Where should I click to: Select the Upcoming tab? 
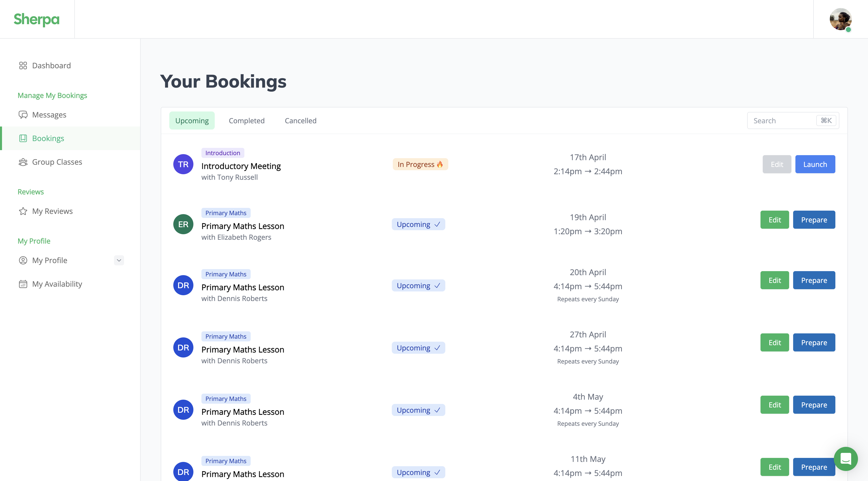pos(192,121)
